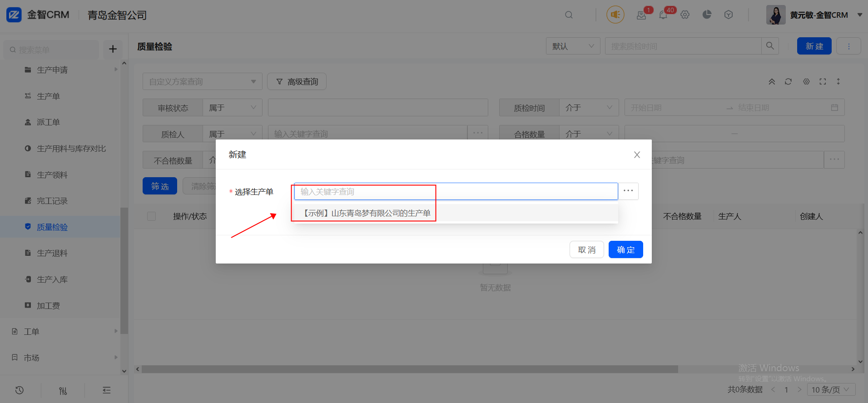Click the 金智CRM logo icon

14,15
